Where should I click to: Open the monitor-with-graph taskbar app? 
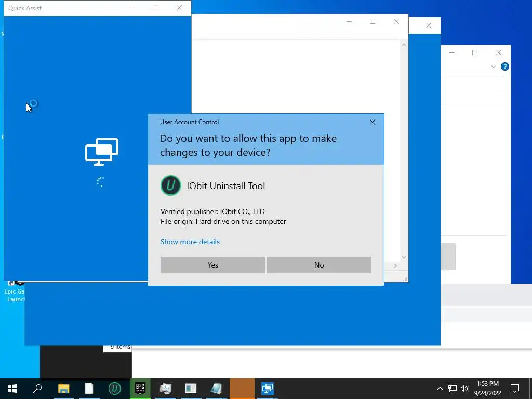pyautogui.click(x=165, y=389)
